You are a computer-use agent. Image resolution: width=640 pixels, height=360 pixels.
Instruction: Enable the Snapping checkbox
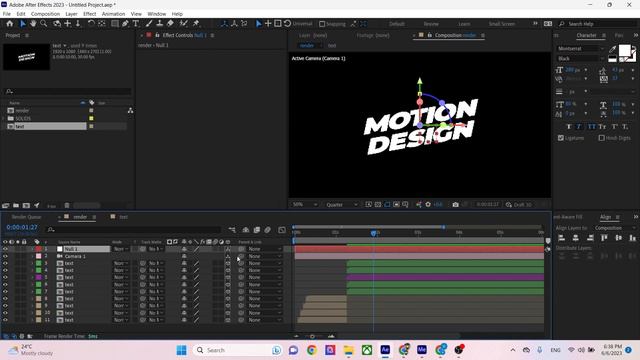(x=322, y=24)
